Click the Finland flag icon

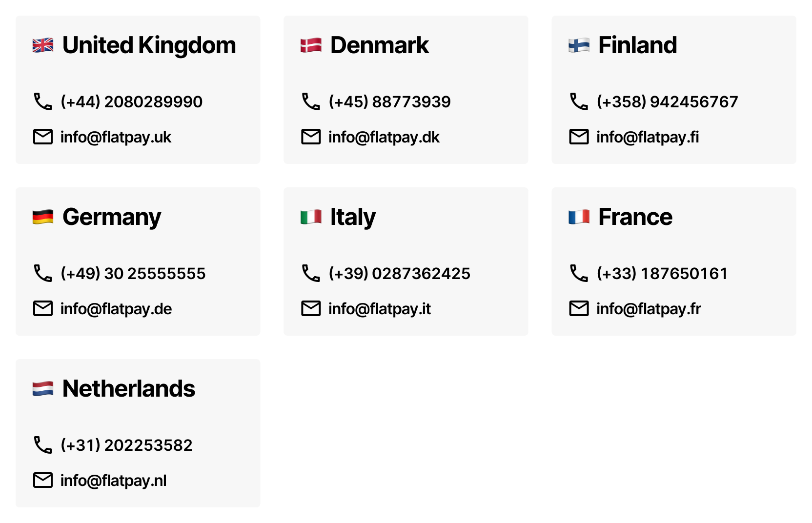tap(579, 45)
